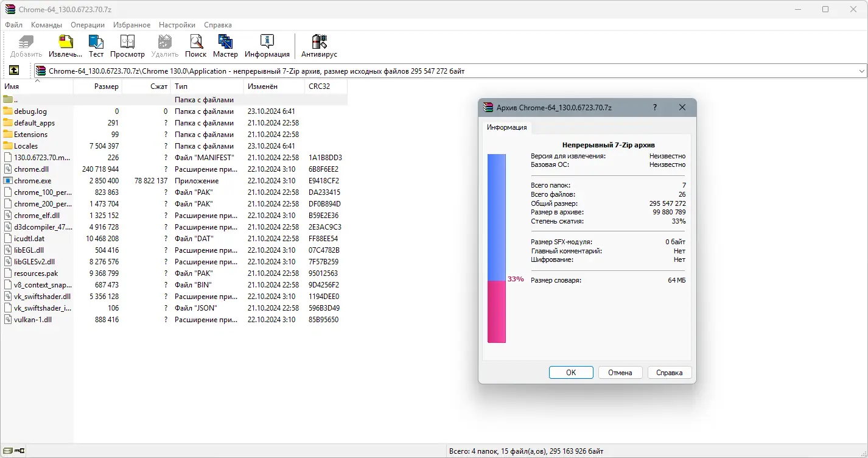Open archive info via the Информация icon

(267, 43)
